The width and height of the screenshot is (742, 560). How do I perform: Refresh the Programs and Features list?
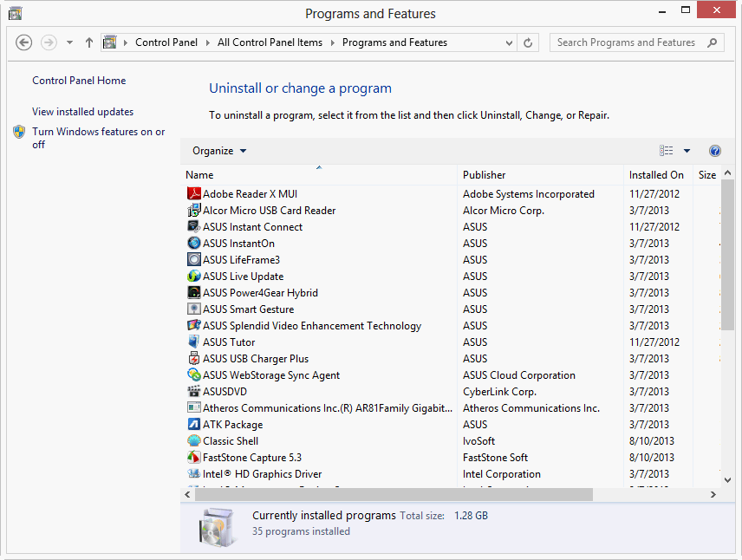pos(528,42)
